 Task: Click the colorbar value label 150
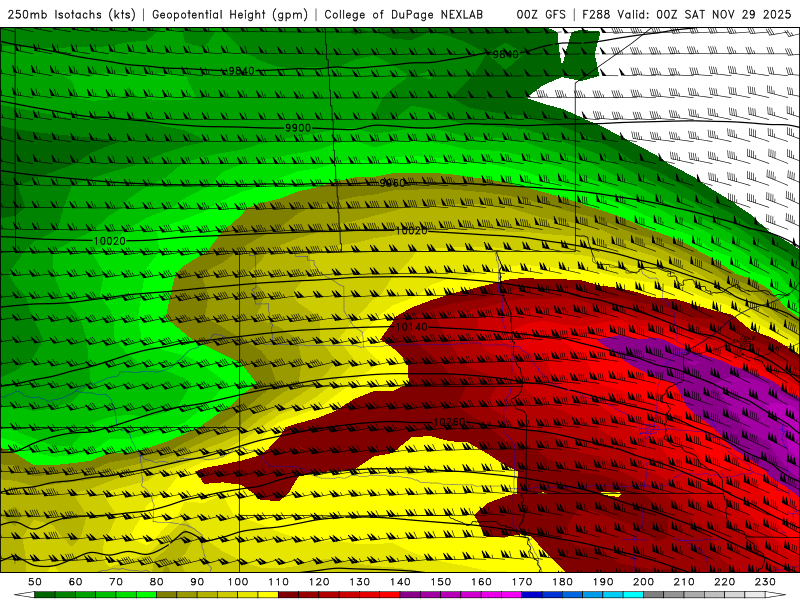441,582
